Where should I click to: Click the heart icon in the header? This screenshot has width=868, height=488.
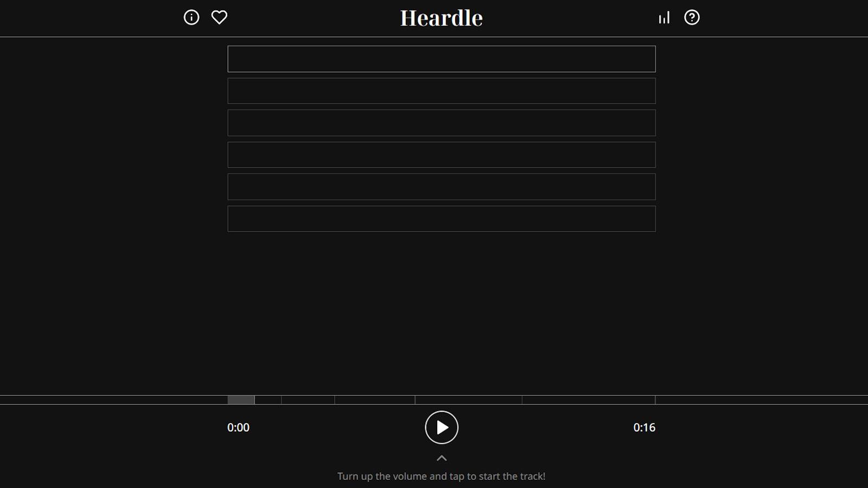click(219, 17)
